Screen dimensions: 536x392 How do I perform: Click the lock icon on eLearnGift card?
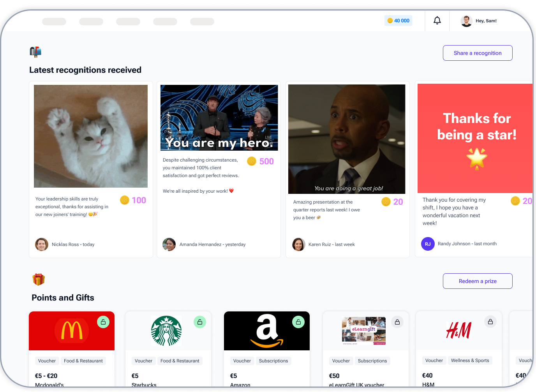coord(397,322)
